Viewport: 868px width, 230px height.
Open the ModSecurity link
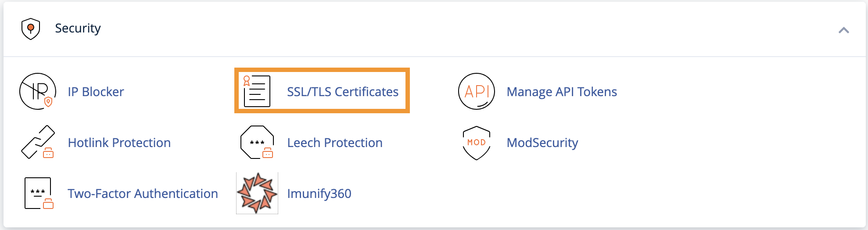(542, 143)
